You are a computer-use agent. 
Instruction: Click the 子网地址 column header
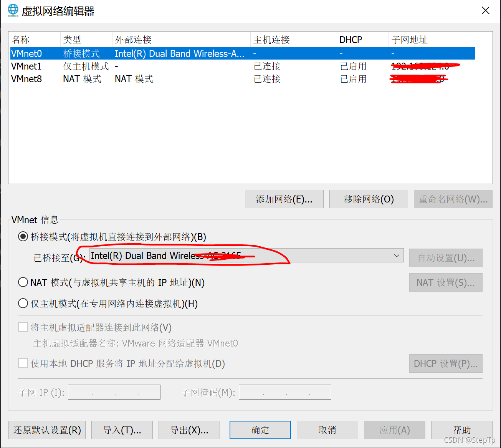click(x=432, y=40)
